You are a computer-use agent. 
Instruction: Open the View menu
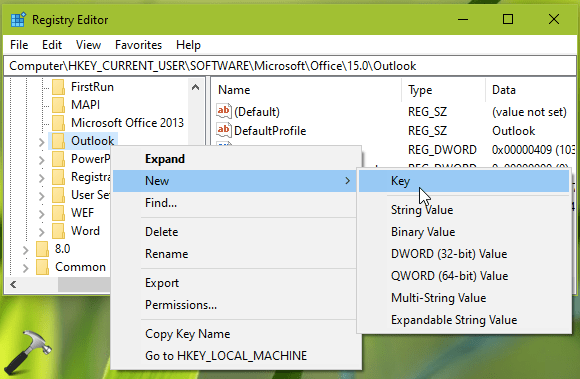[x=88, y=45]
